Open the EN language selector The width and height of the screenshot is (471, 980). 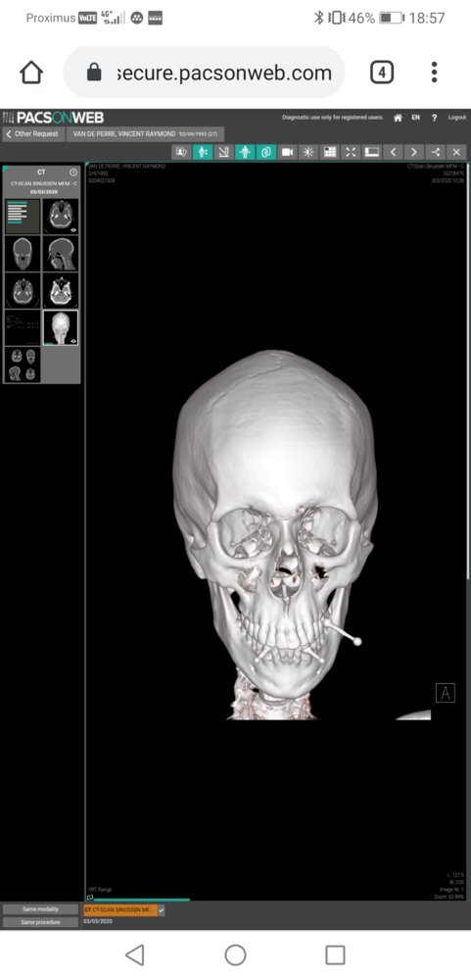pyautogui.click(x=415, y=118)
